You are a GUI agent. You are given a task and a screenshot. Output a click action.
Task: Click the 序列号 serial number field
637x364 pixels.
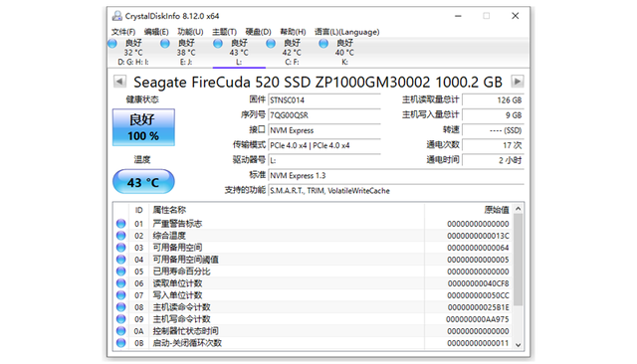324,115
